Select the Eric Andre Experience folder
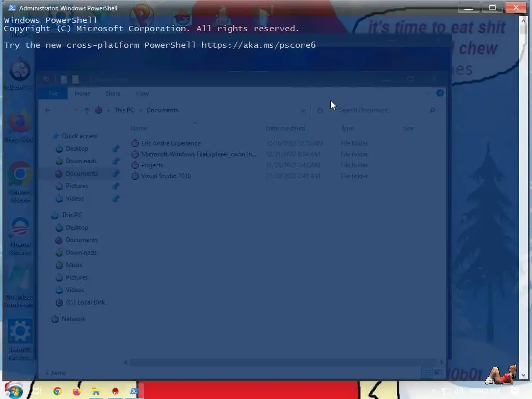This screenshot has width=532, height=399. 170,143
